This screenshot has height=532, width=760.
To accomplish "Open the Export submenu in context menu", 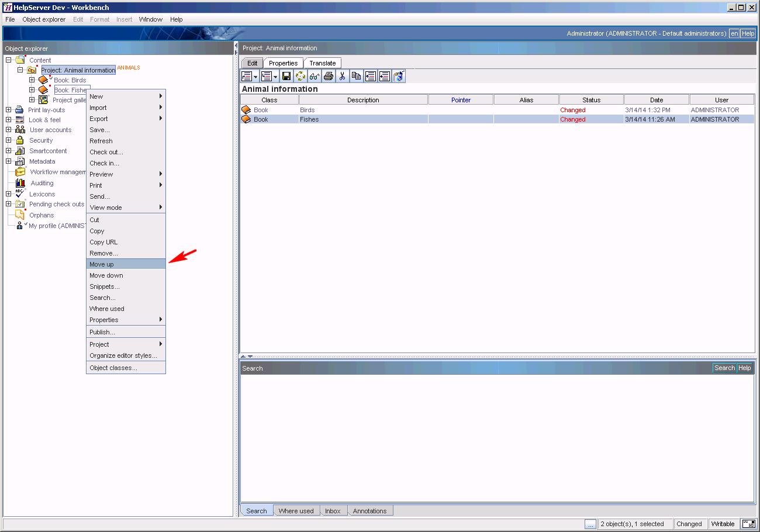I will pos(126,119).
